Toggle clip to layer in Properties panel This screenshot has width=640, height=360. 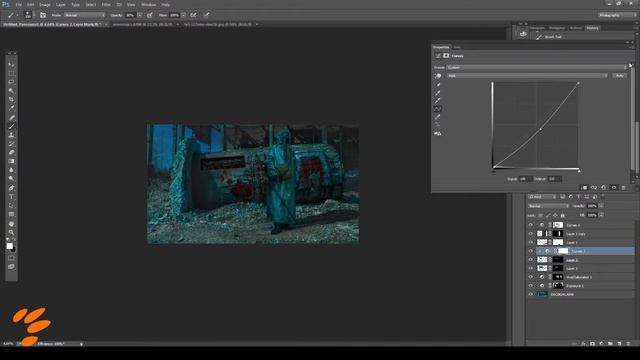click(x=584, y=188)
